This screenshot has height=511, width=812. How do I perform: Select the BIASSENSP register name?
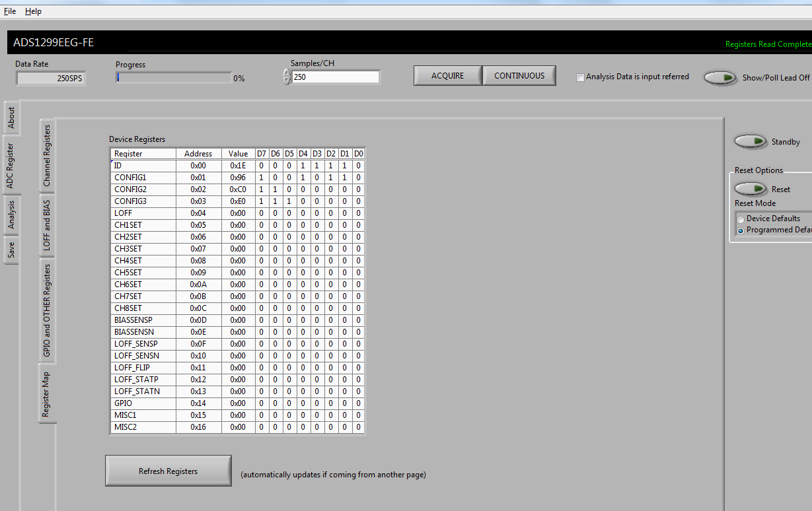[x=133, y=320]
